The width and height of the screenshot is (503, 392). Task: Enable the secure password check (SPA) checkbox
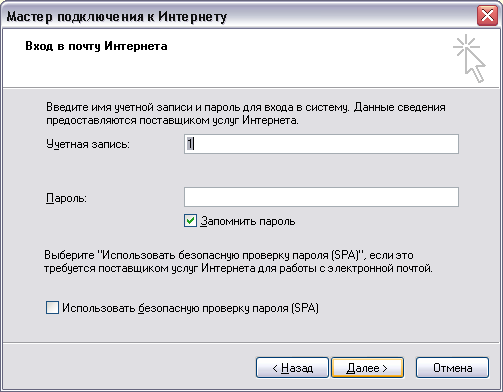[x=52, y=307]
